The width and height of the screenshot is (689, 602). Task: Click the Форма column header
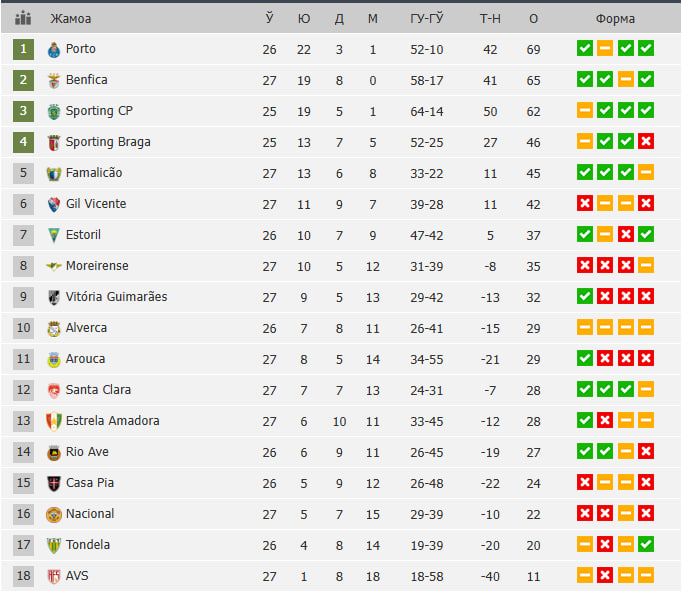(x=615, y=18)
